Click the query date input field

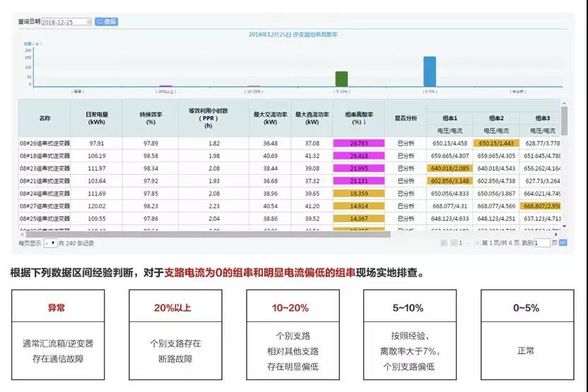point(64,22)
